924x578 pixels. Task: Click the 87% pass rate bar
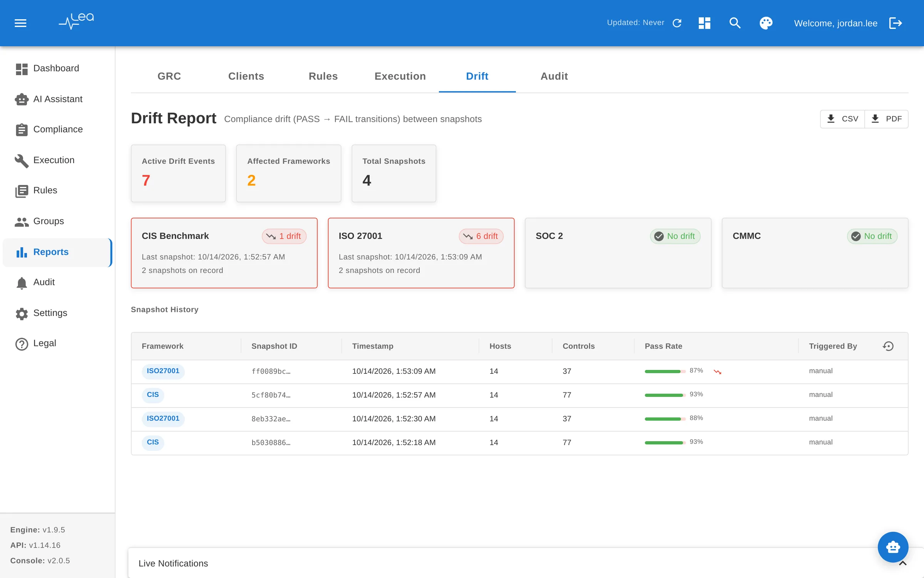tap(665, 371)
